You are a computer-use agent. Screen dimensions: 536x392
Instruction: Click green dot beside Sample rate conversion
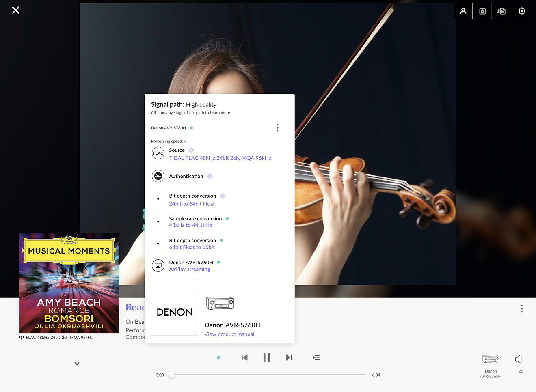click(x=227, y=218)
